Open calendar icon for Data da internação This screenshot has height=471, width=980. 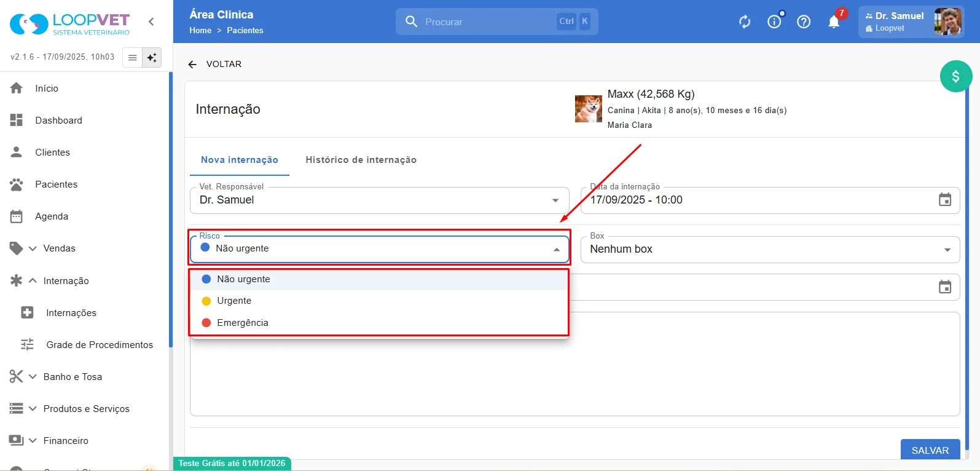click(x=945, y=200)
